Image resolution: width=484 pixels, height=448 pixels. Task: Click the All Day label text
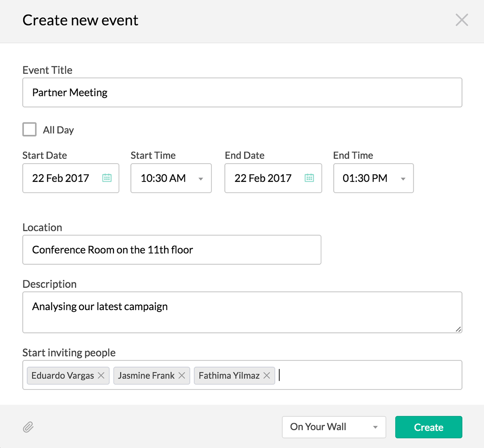58,130
